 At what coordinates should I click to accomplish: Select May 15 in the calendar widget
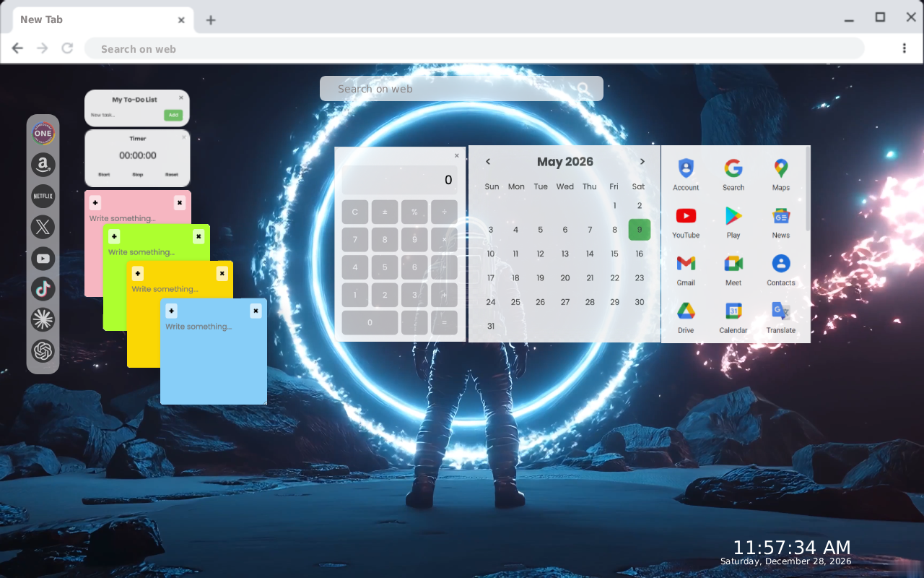(x=614, y=254)
